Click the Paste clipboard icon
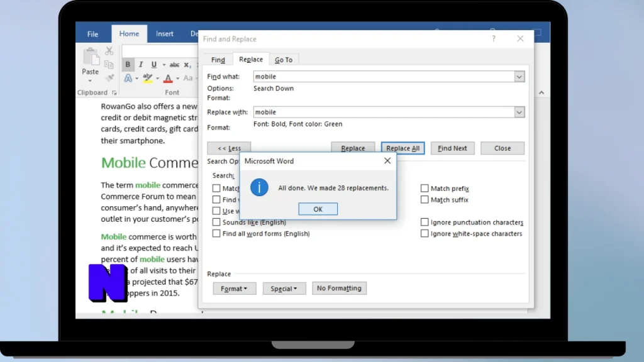This screenshot has height=362, width=644. [91, 57]
